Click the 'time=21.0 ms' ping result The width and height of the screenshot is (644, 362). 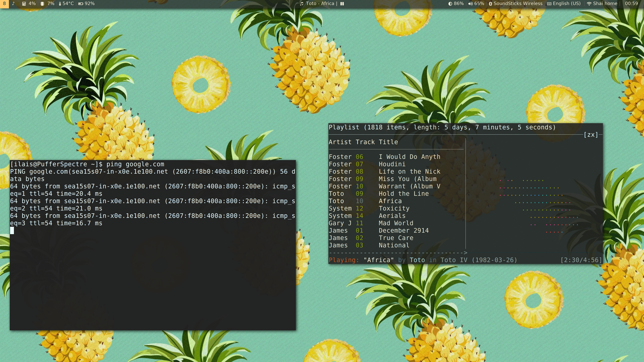click(79, 209)
